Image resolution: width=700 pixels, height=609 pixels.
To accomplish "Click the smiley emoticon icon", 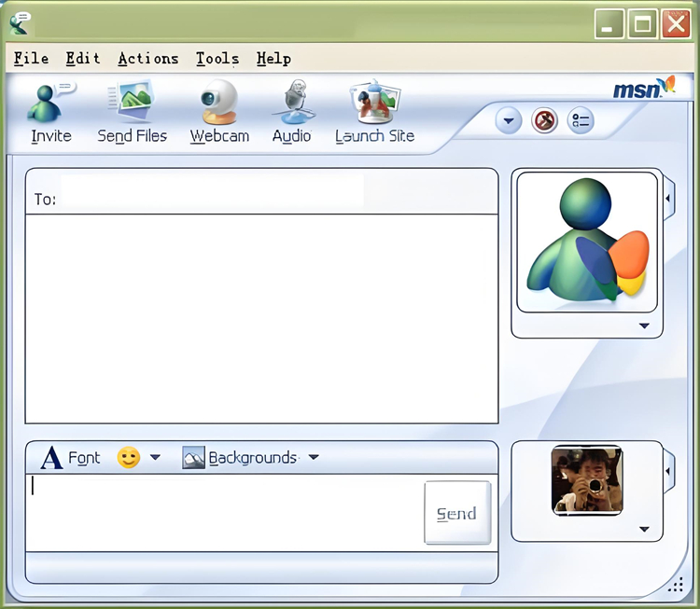I will (x=129, y=457).
